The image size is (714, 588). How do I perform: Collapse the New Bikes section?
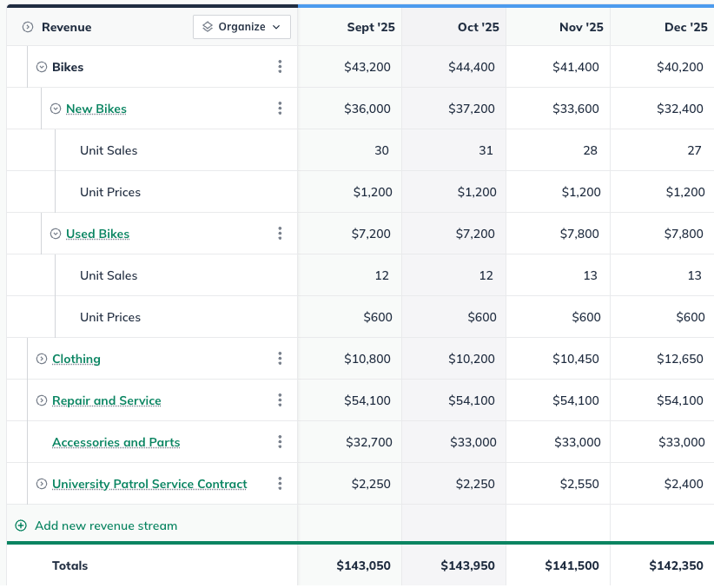[56, 109]
